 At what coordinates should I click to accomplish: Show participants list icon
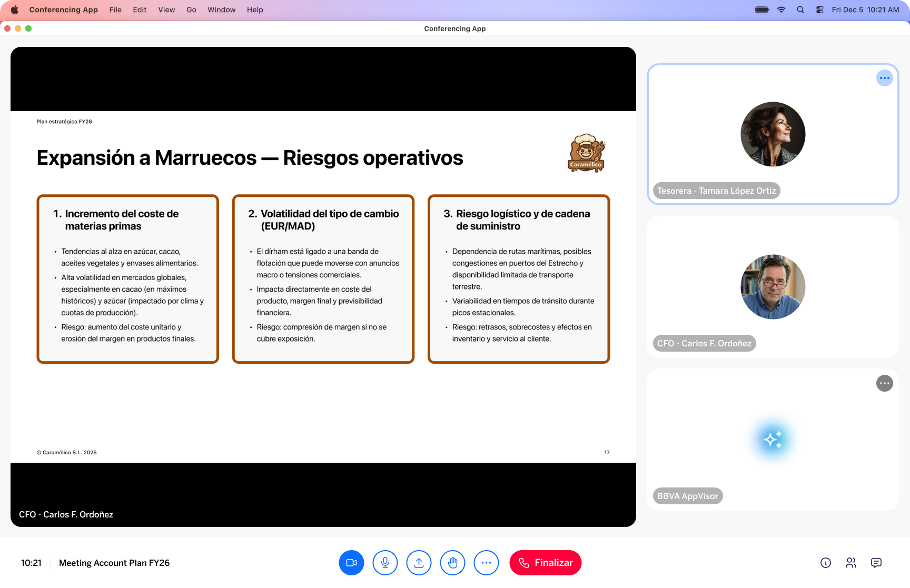(850, 563)
